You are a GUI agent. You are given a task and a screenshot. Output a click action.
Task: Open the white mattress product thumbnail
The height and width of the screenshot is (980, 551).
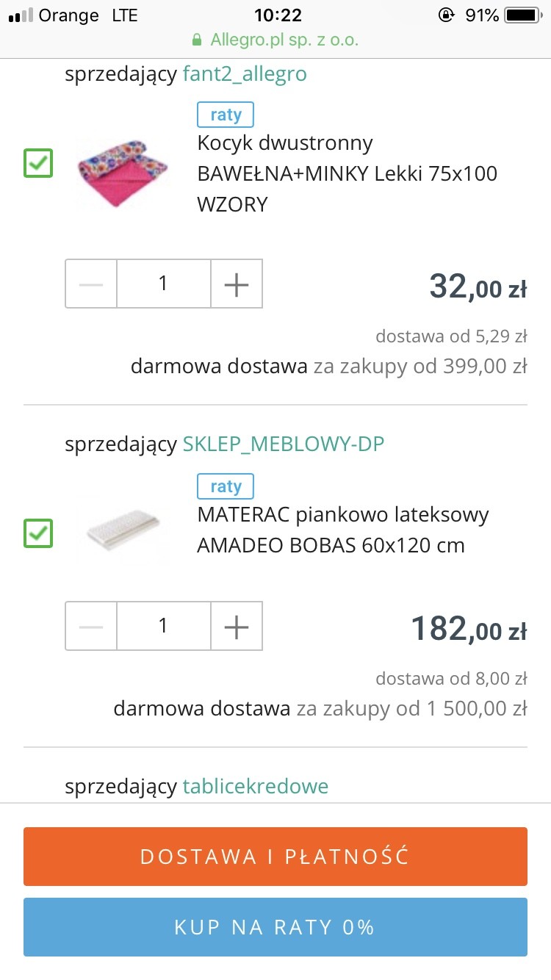[x=123, y=533]
